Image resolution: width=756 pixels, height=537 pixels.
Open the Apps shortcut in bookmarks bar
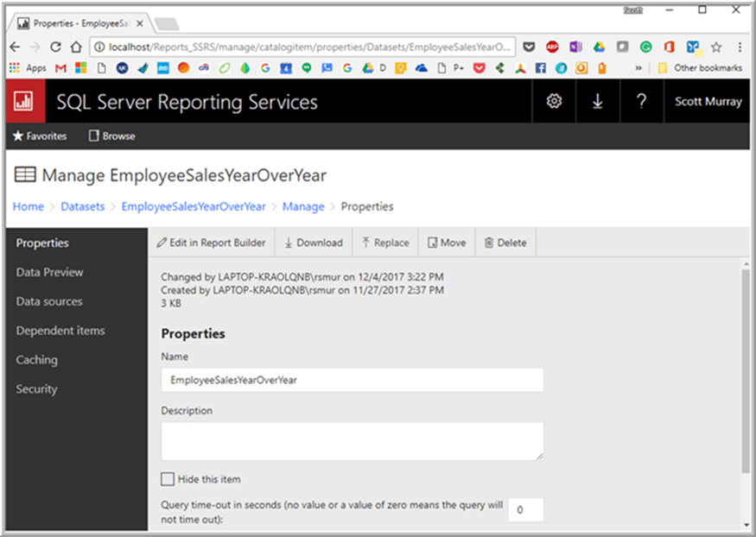tap(28, 68)
